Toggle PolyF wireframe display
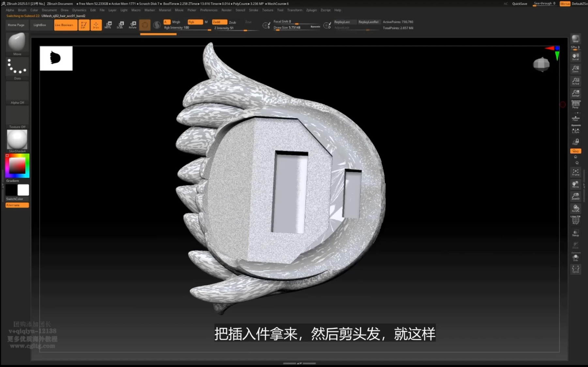Viewport: 588px width, 367px height. point(575,221)
